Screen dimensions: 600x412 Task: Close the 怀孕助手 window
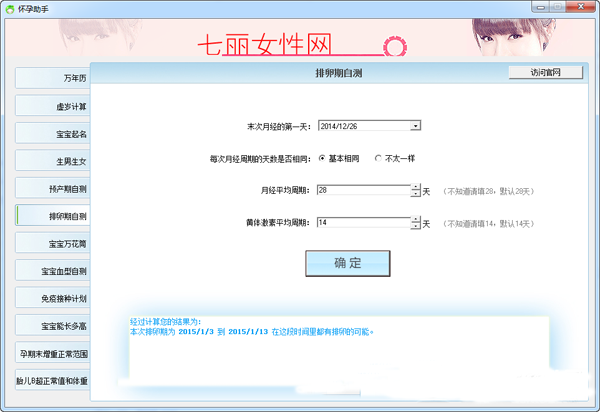tap(580, 7)
